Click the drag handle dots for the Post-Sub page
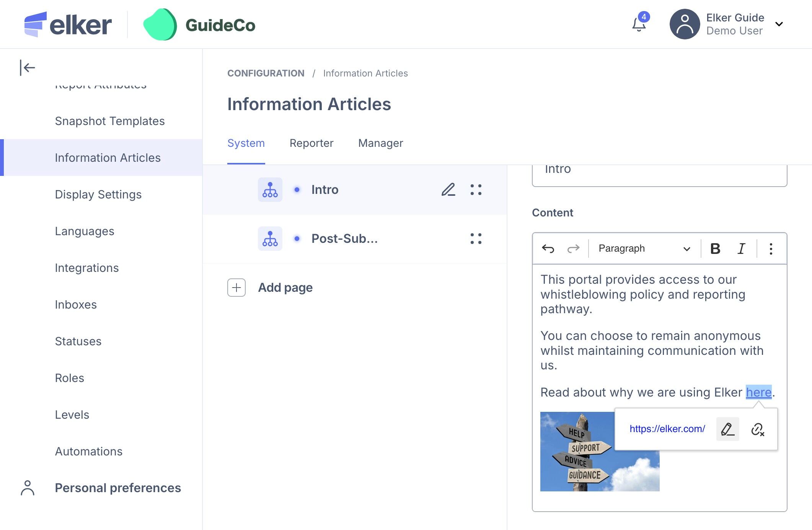 click(476, 239)
